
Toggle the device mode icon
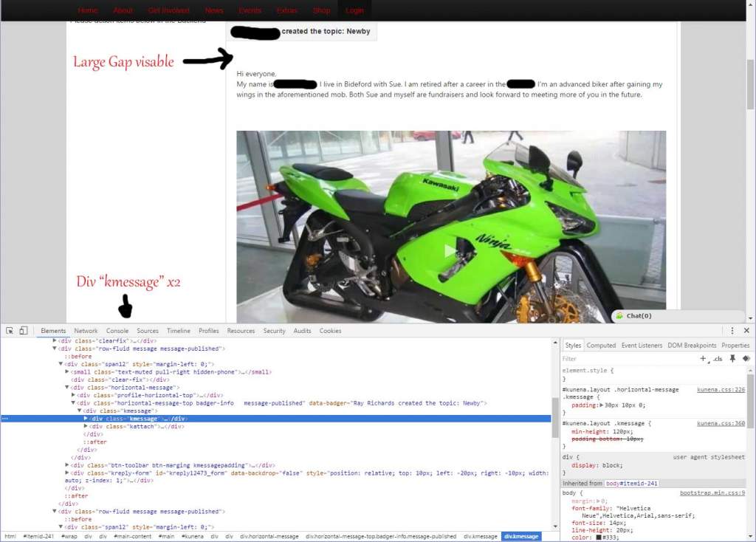(x=23, y=331)
